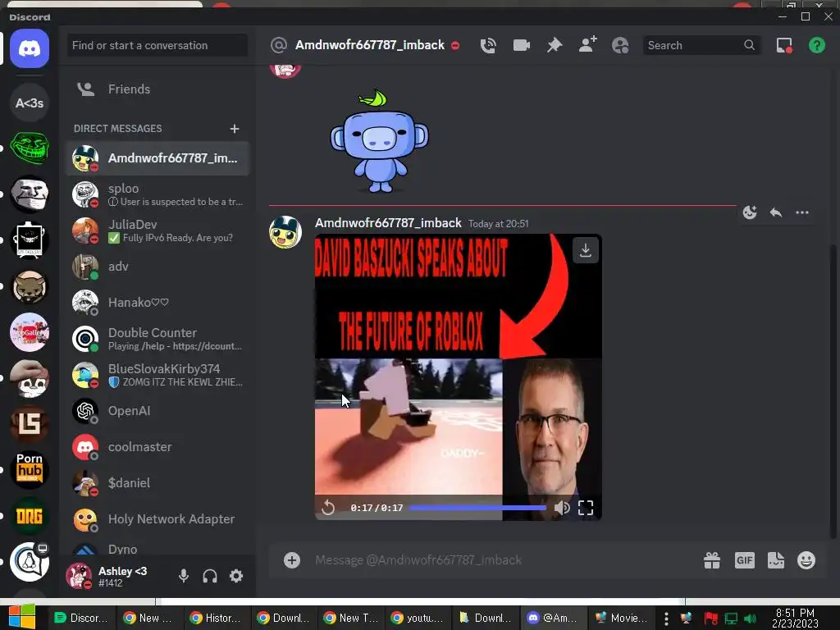840x630 pixels.
Task: Open DM with coolmaster
Action: (157, 447)
